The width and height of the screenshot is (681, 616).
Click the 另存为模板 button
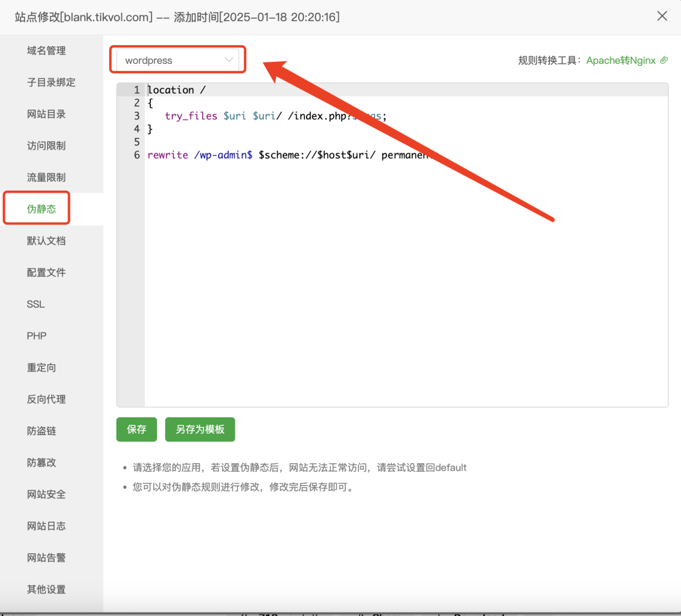pos(200,430)
